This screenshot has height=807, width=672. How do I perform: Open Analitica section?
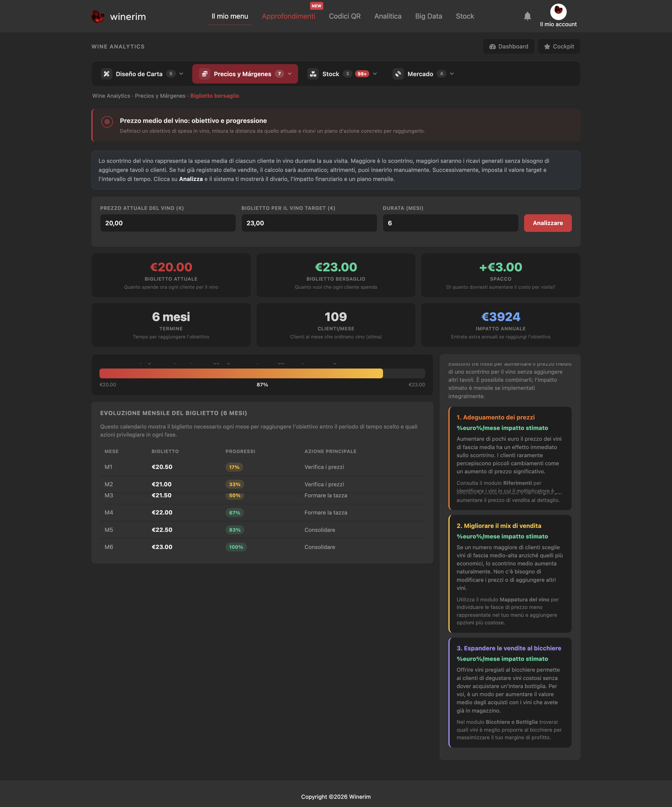coord(388,16)
